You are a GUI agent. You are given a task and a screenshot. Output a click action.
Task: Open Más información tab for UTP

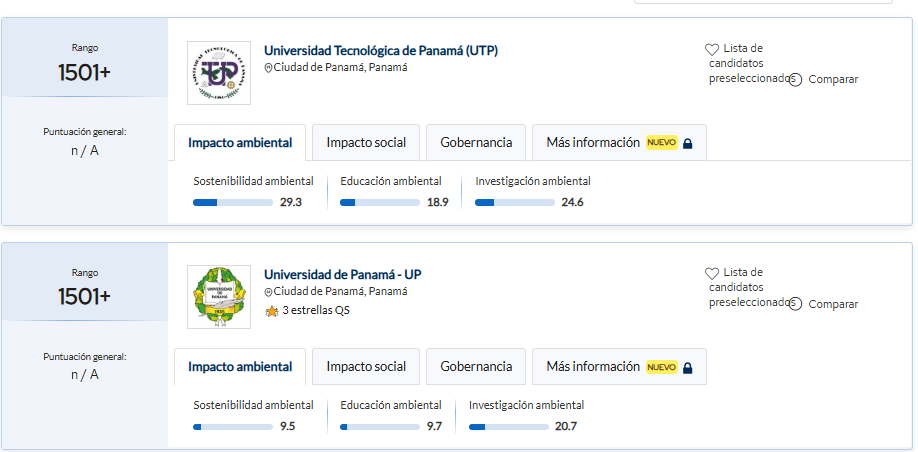click(619, 142)
